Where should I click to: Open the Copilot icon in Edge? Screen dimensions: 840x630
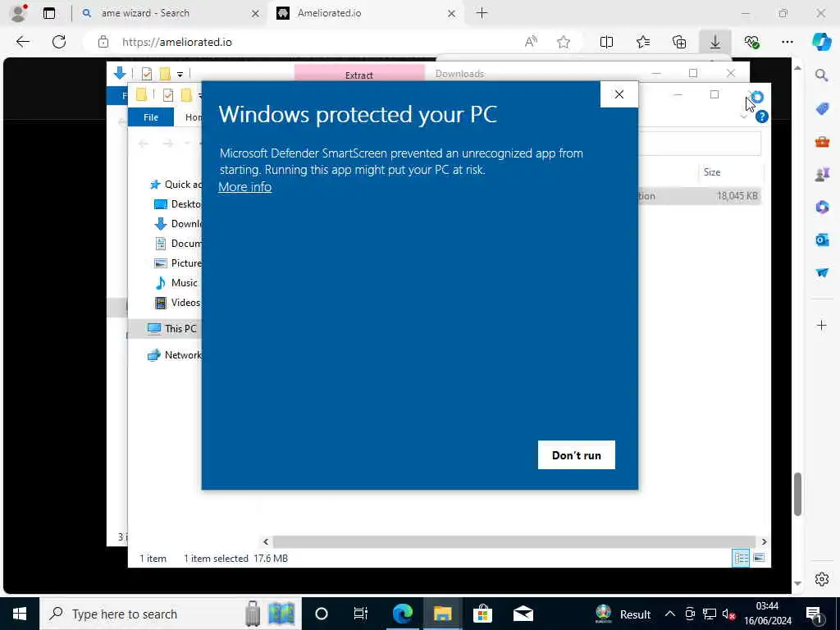[x=822, y=42]
